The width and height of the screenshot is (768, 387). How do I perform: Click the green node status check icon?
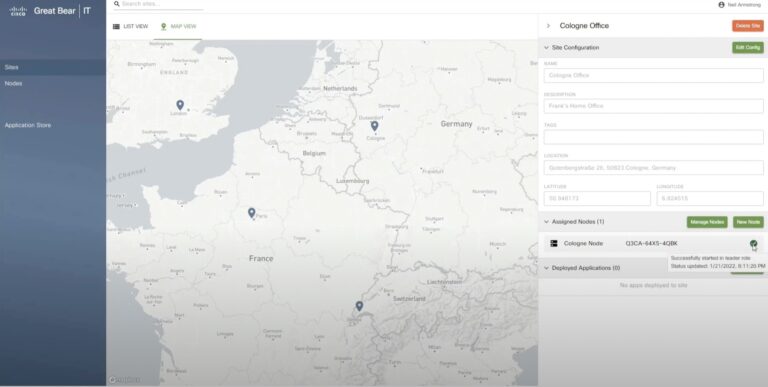click(753, 243)
